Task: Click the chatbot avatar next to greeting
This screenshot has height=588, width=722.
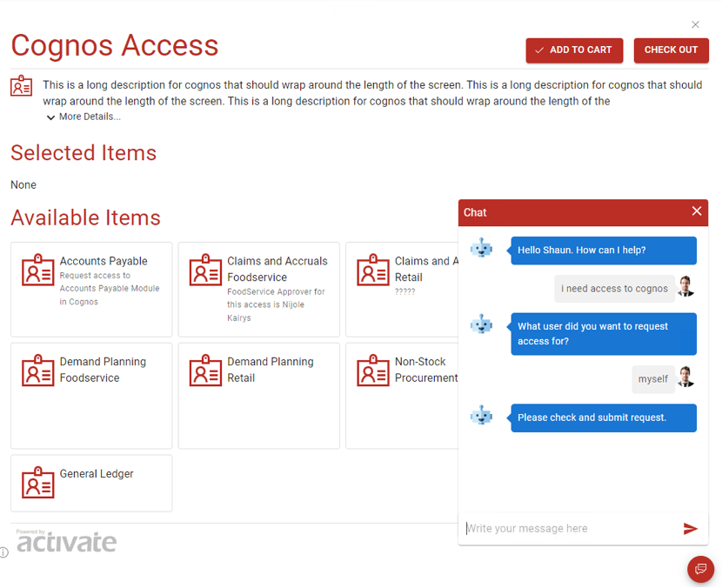Action: 481,248
